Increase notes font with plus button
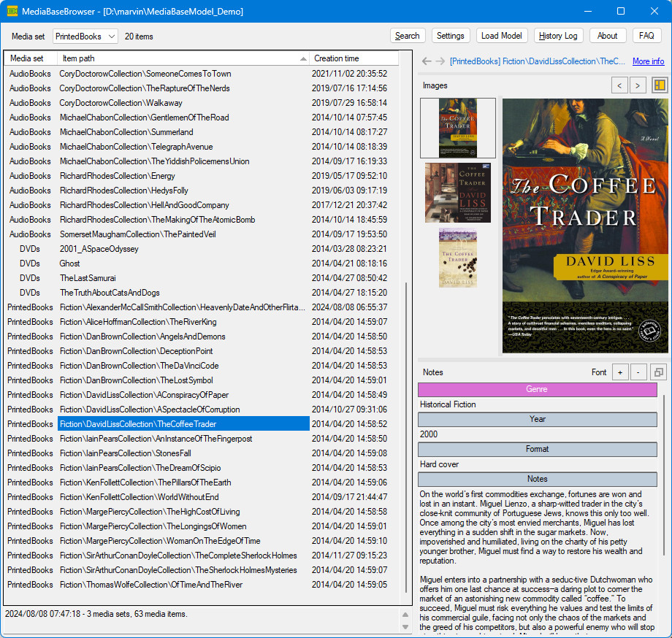The height and width of the screenshot is (638, 672). click(620, 372)
